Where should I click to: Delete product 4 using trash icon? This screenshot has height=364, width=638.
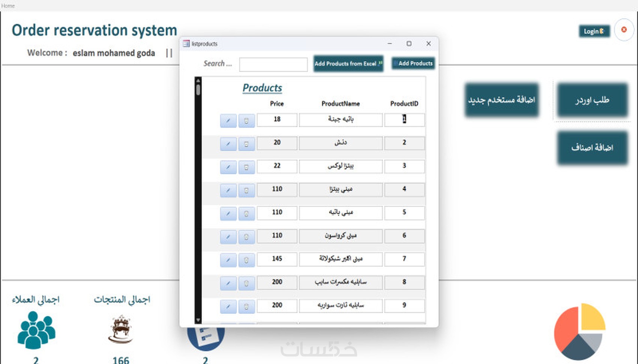tap(247, 190)
